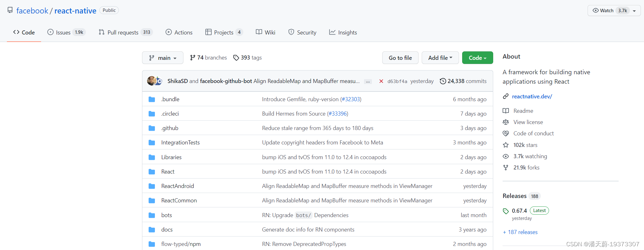Open the Watch dropdown arrow
The image size is (644, 250).
[634, 11]
